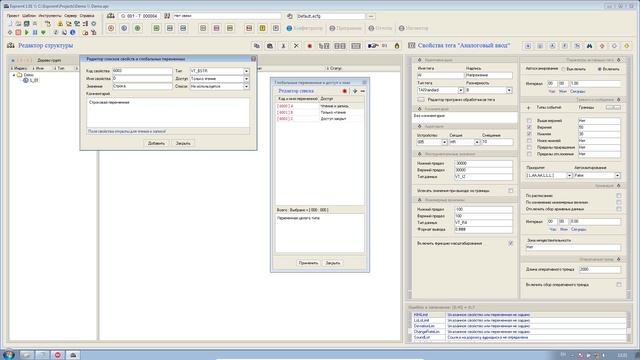Open the Устройство dropdown
640x360 pixels.
(444, 142)
